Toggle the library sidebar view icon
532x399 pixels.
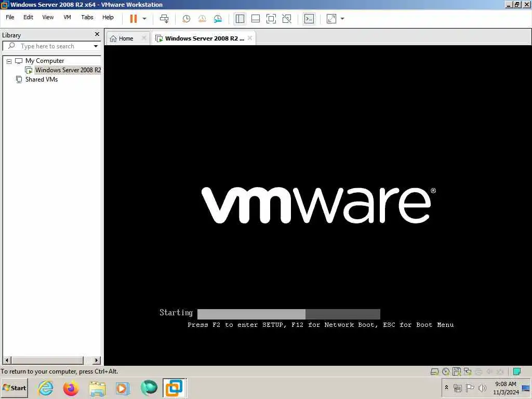(x=240, y=19)
